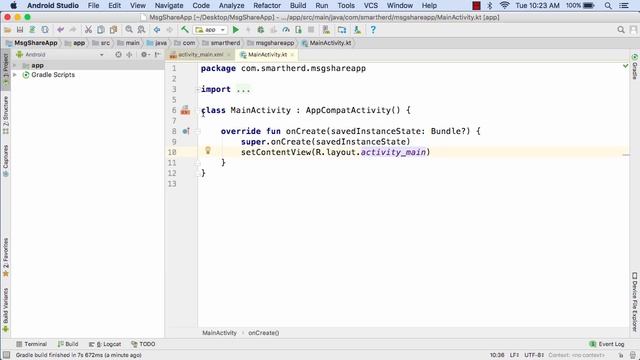Toggle the Logcat tool window
This screenshot has height=360, width=640.
tap(105, 344)
